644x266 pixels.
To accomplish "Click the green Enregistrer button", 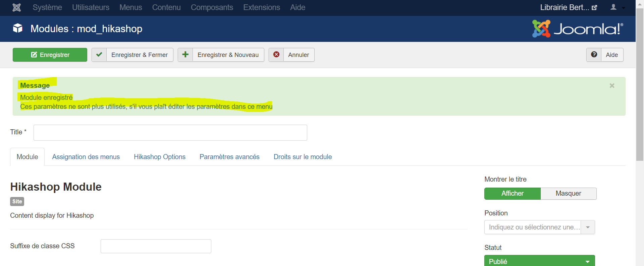I will [50, 55].
